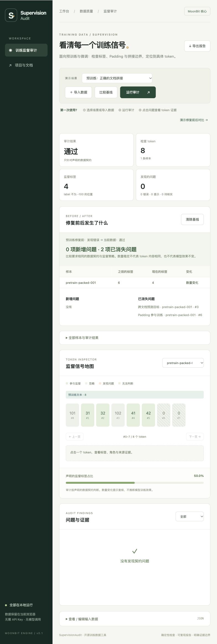Click the 发现问题 legend swatch
The image size is (217, 644).
click(100, 383)
